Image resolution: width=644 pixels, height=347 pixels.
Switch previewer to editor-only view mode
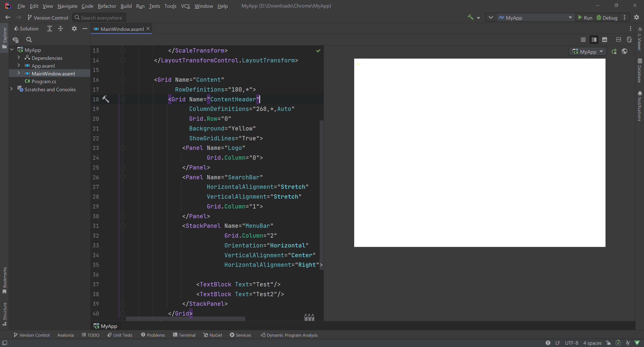(583, 39)
